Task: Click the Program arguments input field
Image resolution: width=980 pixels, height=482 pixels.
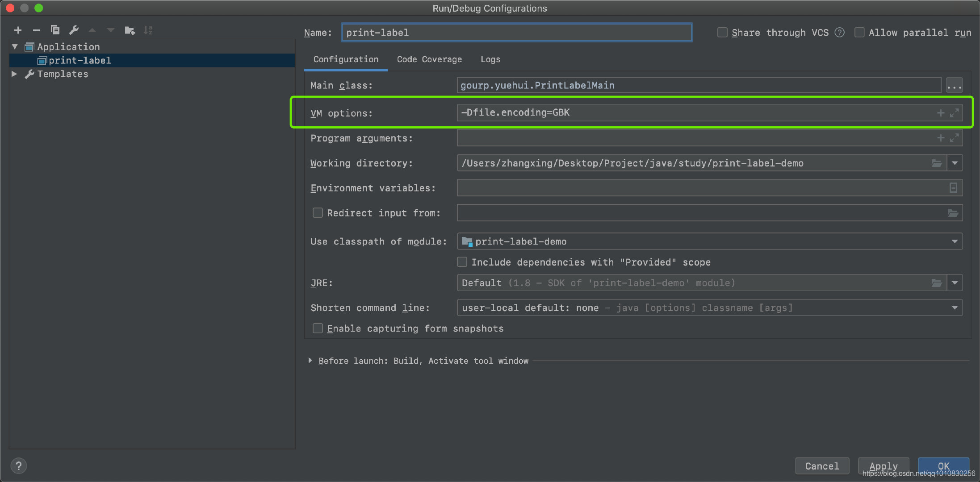Action: [692, 138]
